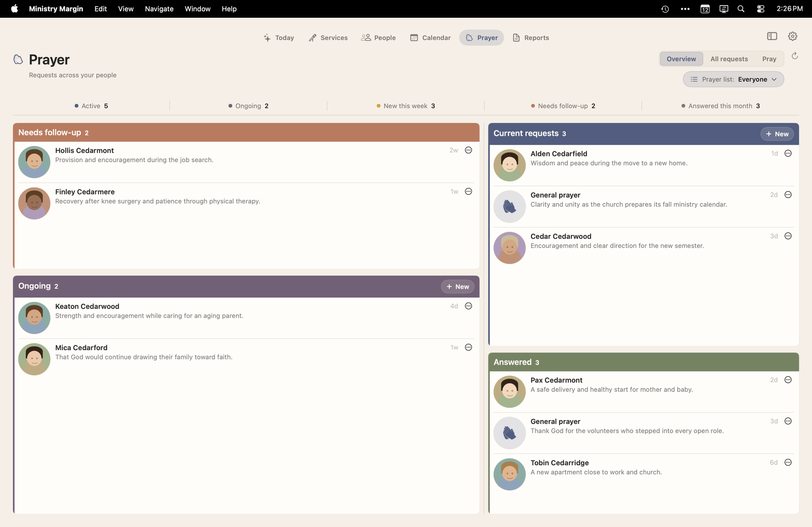Click the prayer hands icon beside the Prayer title

18,59
